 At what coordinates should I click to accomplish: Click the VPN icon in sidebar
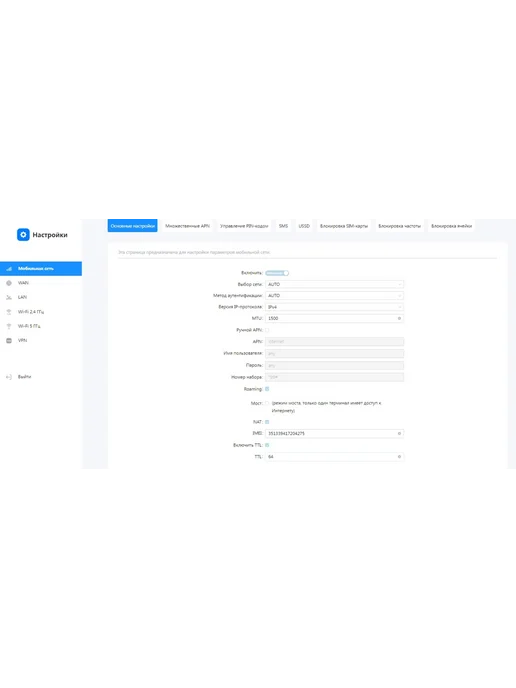tap(9, 340)
